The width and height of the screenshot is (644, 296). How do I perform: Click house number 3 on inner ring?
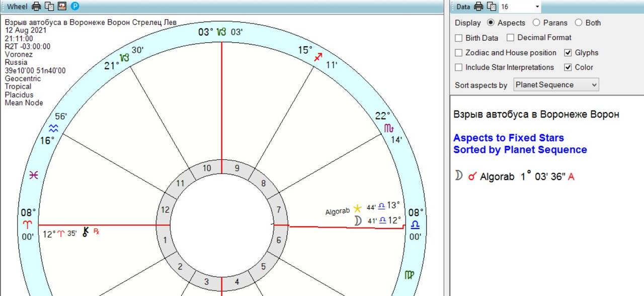pyautogui.click(x=206, y=282)
